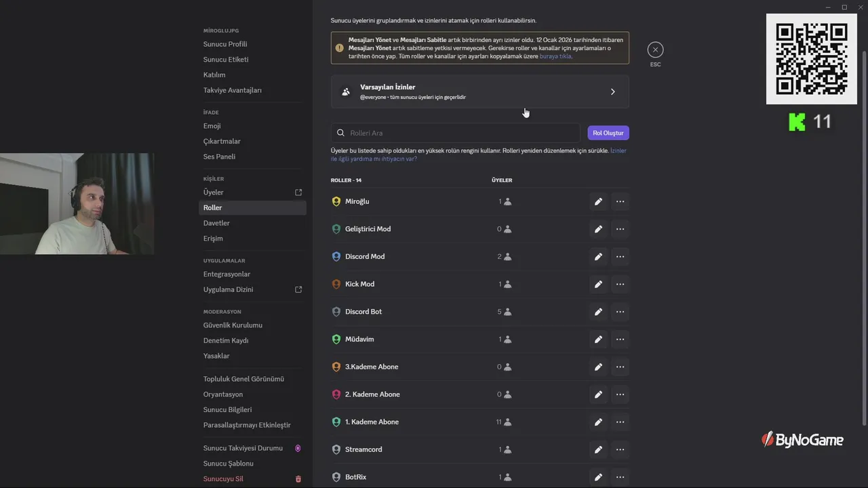
Task: Click the Rol Oluştur button
Action: point(608,133)
